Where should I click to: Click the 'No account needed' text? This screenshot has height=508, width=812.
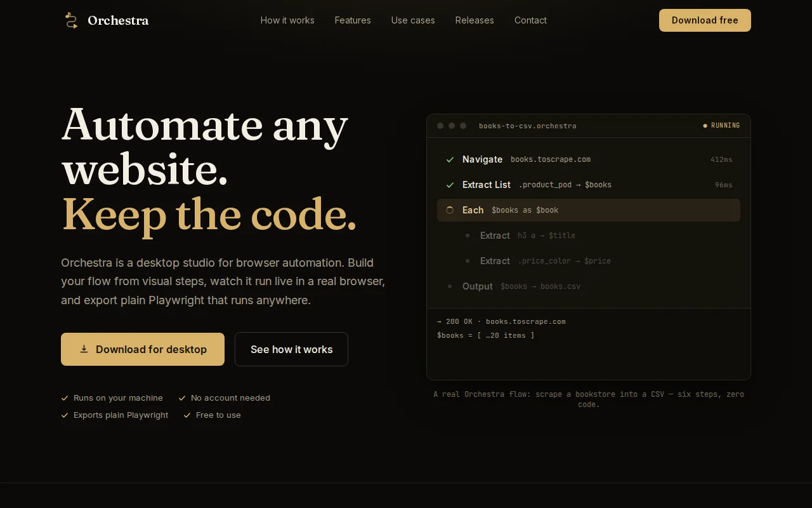point(230,398)
